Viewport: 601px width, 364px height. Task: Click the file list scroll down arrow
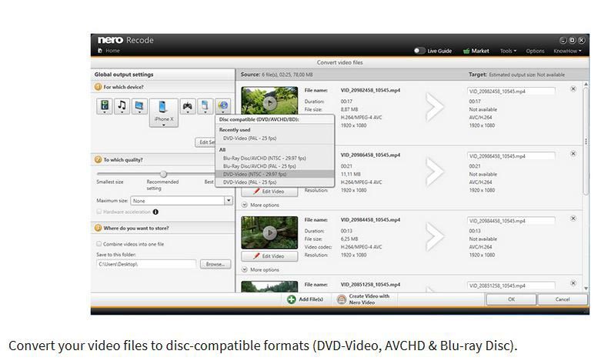pyautogui.click(x=586, y=289)
